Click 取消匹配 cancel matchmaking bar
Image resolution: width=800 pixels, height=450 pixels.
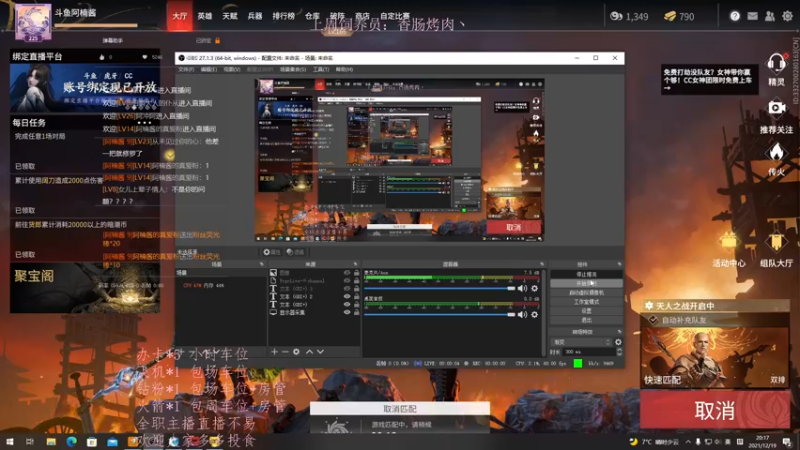point(400,409)
